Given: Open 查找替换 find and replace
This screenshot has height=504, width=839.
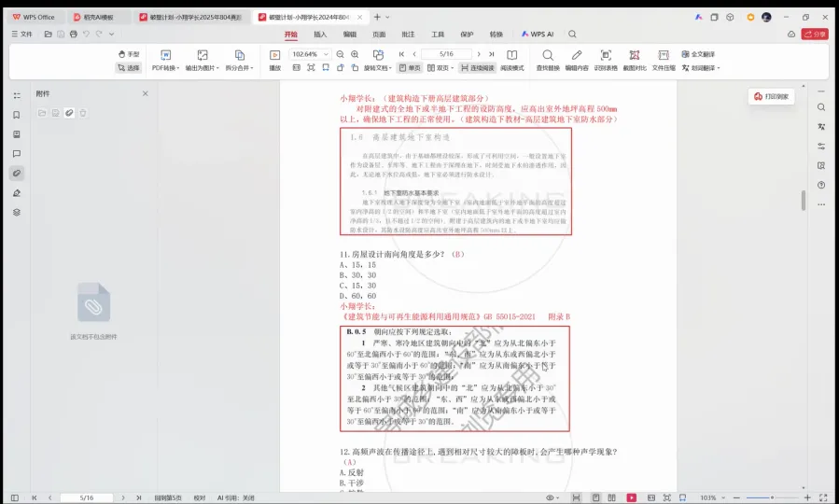Looking at the screenshot, I should [548, 61].
